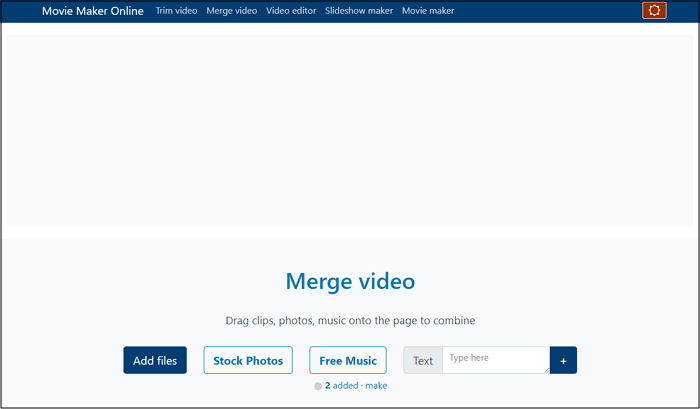Click the make link below buttons
This screenshot has height=409, width=700.
click(376, 385)
